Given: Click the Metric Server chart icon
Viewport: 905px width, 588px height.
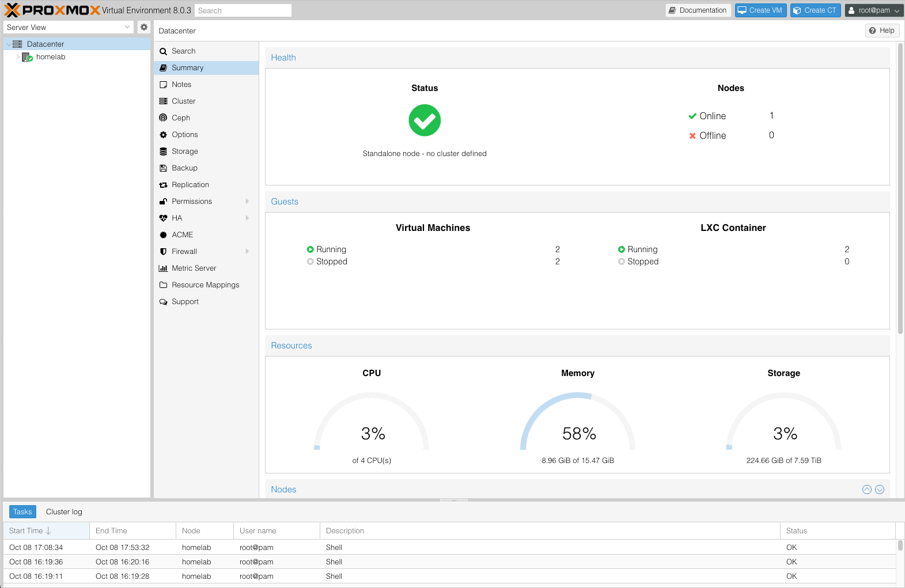Looking at the screenshot, I should [x=164, y=268].
